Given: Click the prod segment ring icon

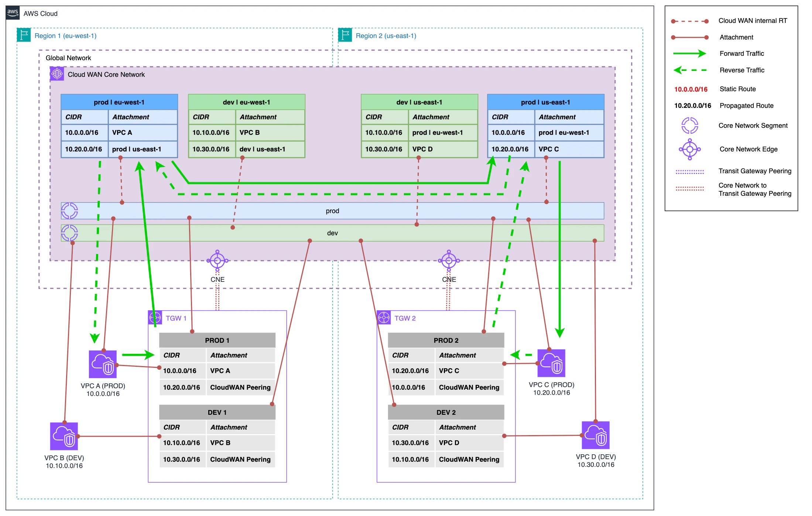Looking at the screenshot, I should pyautogui.click(x=69, y=211).
